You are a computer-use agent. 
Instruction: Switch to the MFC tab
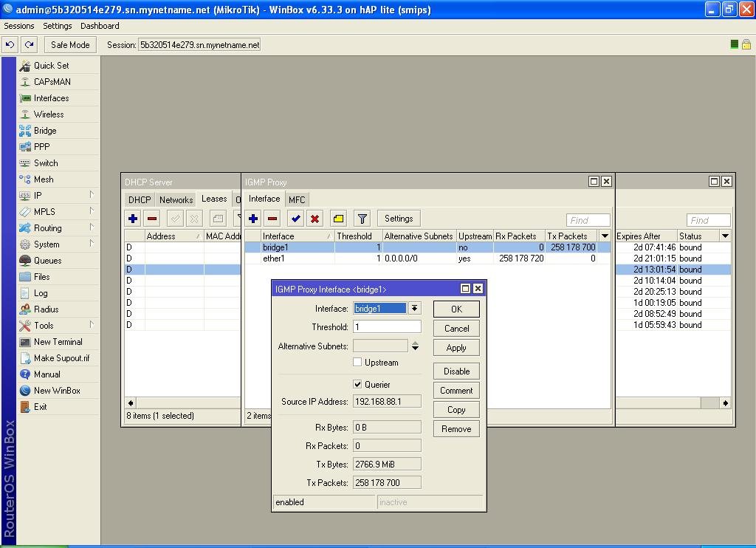coord(297,199)
